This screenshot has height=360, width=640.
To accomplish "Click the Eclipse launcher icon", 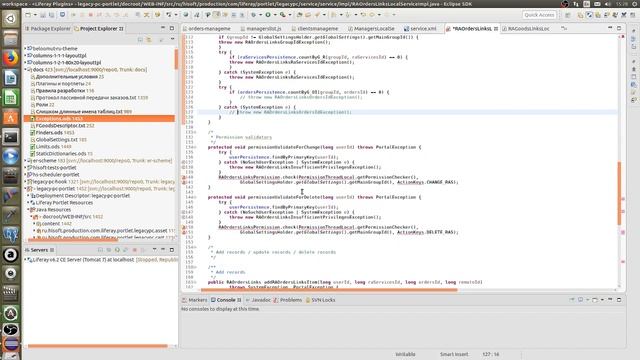I will coord(11,344).
